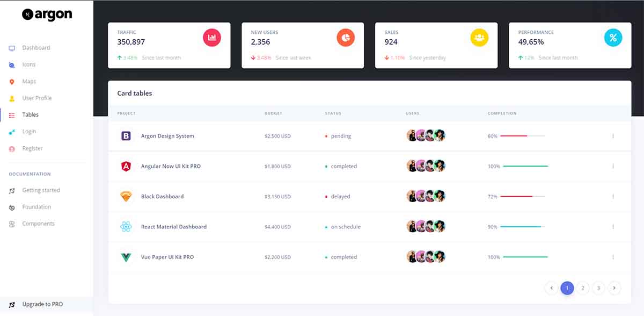
Task: Click the Angular icon for Angular Now UI Kit
Action: [x=126, y=167]
